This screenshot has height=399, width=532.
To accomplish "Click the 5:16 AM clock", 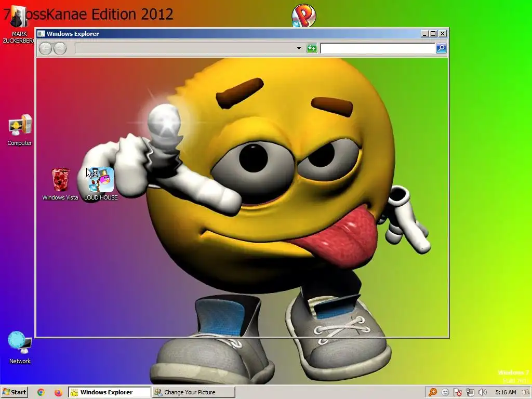I will (x=506, y=392).
